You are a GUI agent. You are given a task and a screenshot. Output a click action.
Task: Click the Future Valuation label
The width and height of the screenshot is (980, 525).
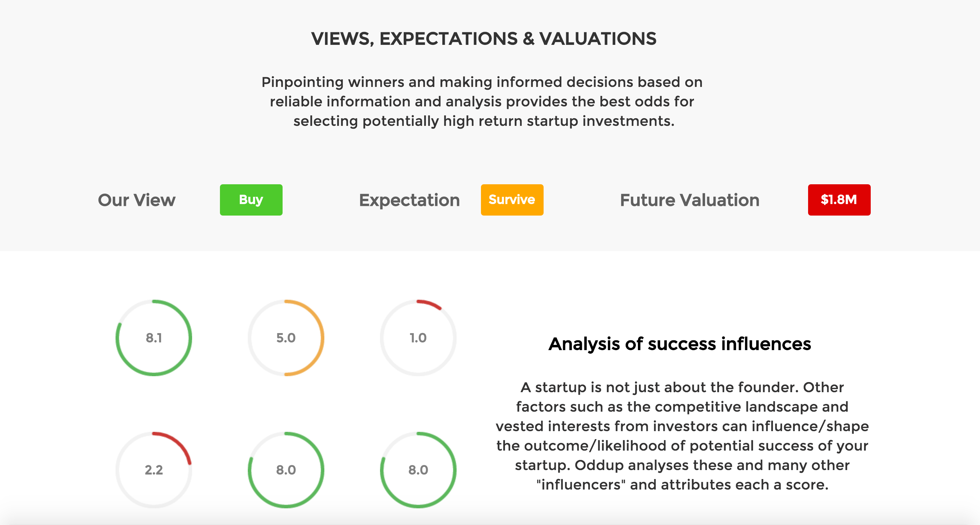coord(690,200)
